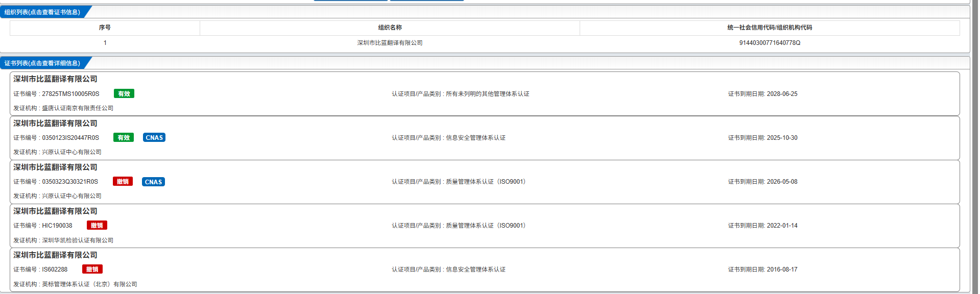980x294 pixels.
Task: Click 撤销 badge on certificate IS602288
Action: (x=92, y=269)
